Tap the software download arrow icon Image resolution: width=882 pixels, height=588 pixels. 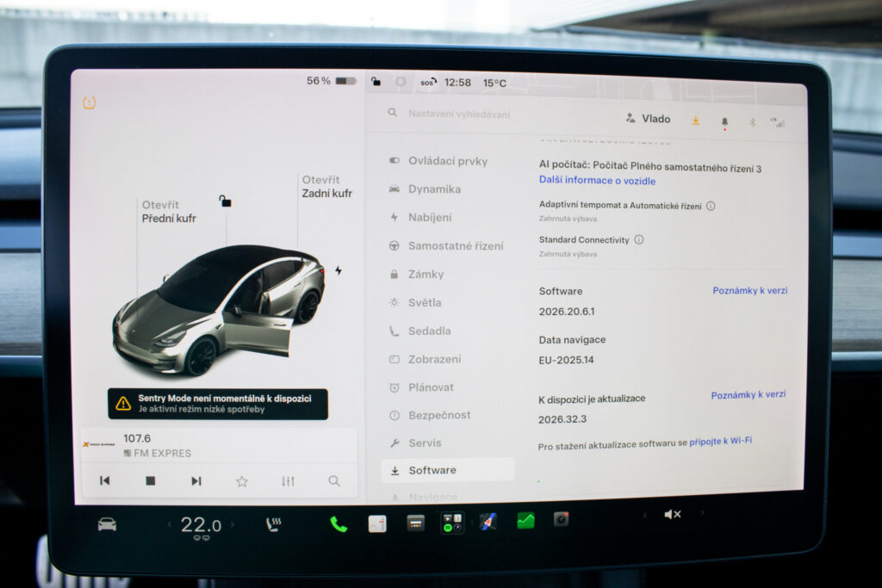click(x=696, y=121)
